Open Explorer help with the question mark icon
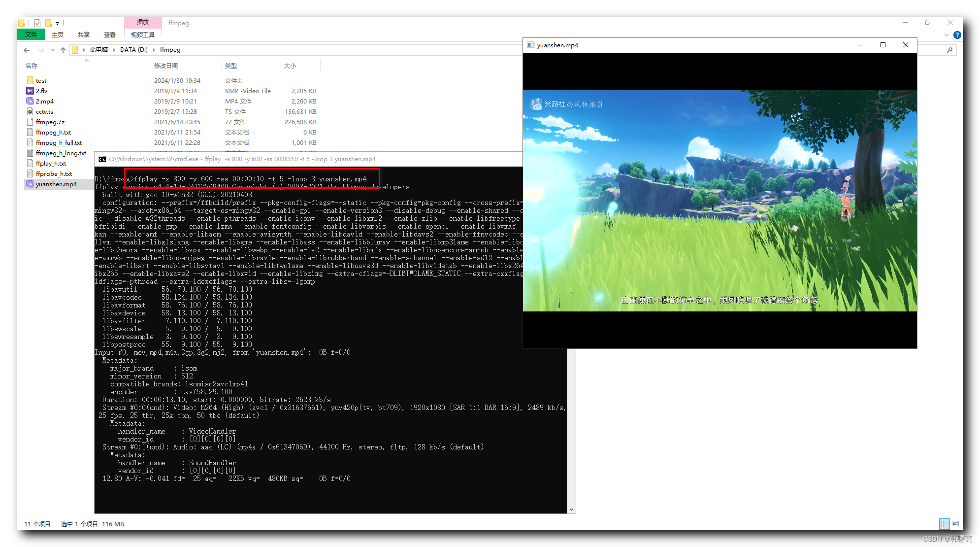Image resolution: width=980 pixels, height=547 pixels. (x=957, y=35)
